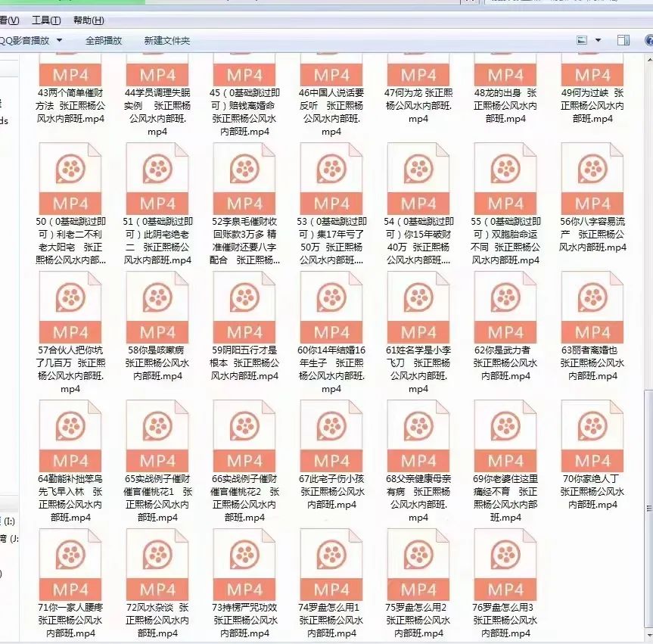This screenshot has height=644, width=653.
Task: Select the 71你一家人腰疼 video file
Action: click(x=71, y=564)
